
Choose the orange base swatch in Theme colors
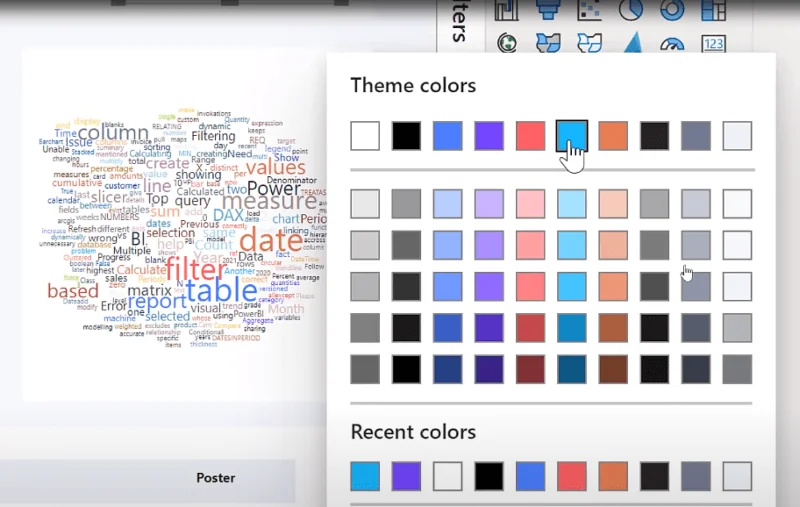(613, 136)
